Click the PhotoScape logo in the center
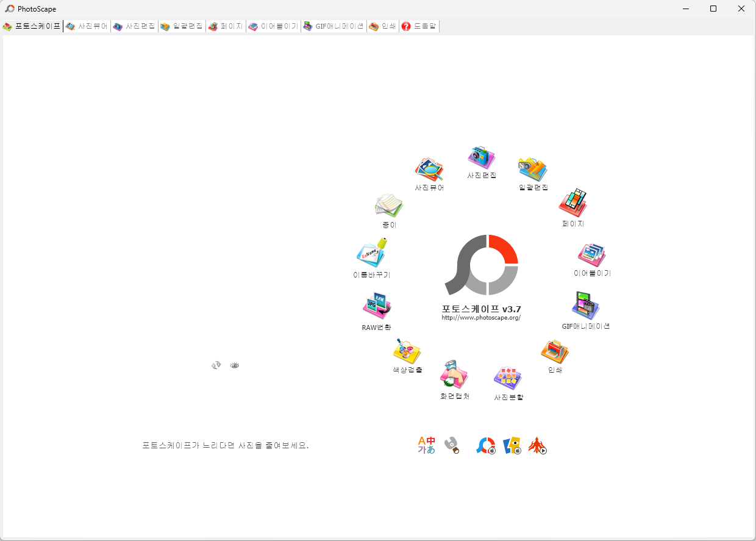This screenshot has width=756, height=541. tap(482, 264)
